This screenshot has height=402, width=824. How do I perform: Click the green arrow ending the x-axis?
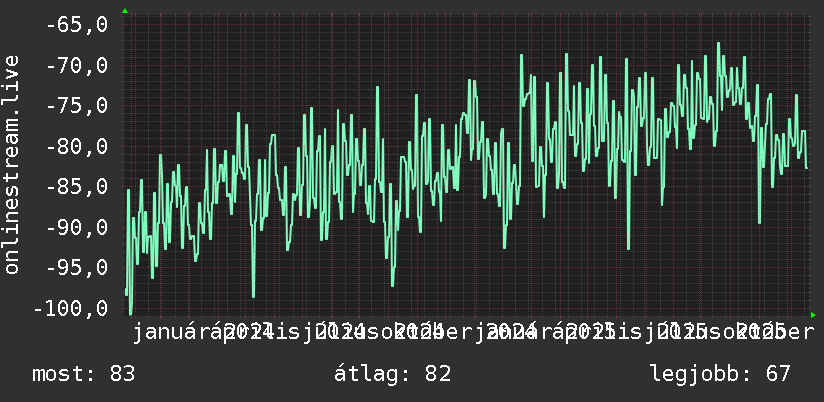[x=813, y=315]
